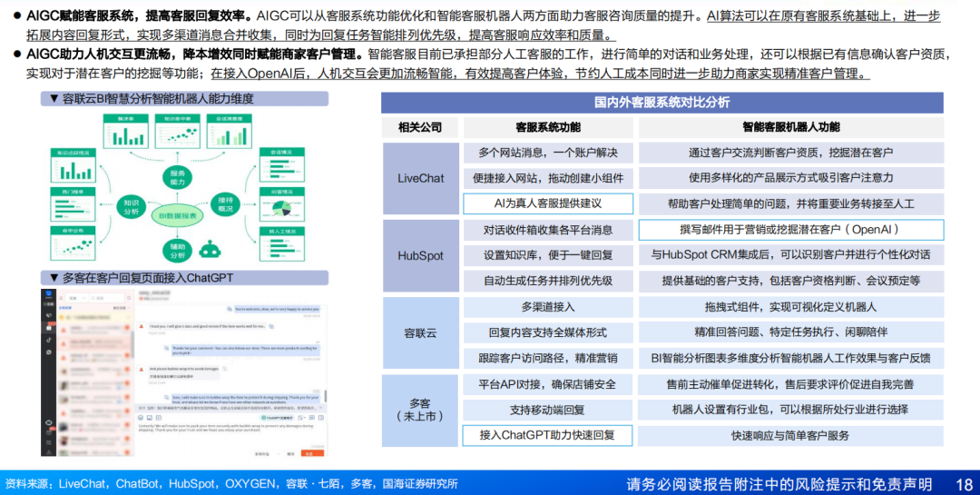The image size is (980, 495).
Task: Click the 智能客服机器人功能 column header
Action: click(x=790, y=128)
